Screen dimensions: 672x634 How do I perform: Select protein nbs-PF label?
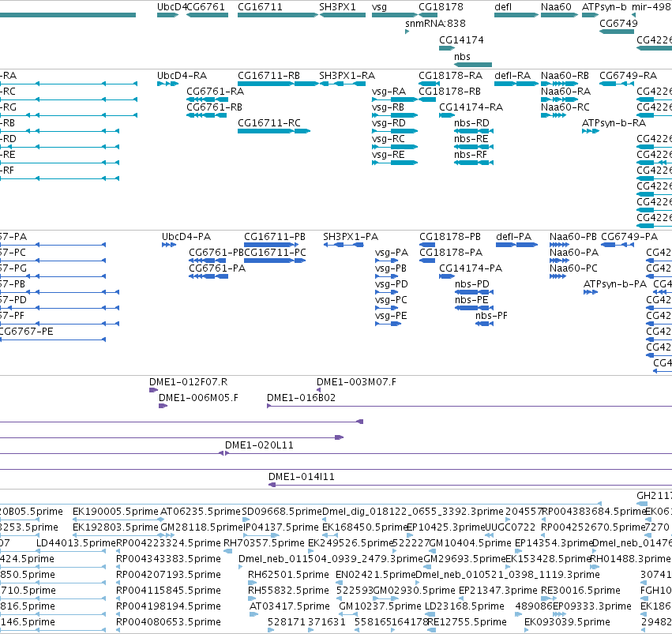(x=492, y=316)
